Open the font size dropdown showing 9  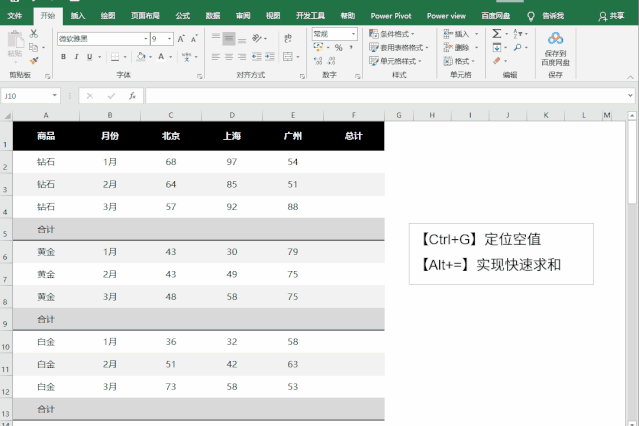(x=170, y=39)
